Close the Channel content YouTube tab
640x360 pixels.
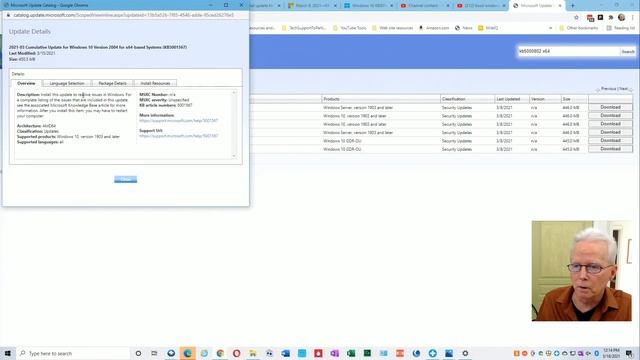click(x=447, y=6)
